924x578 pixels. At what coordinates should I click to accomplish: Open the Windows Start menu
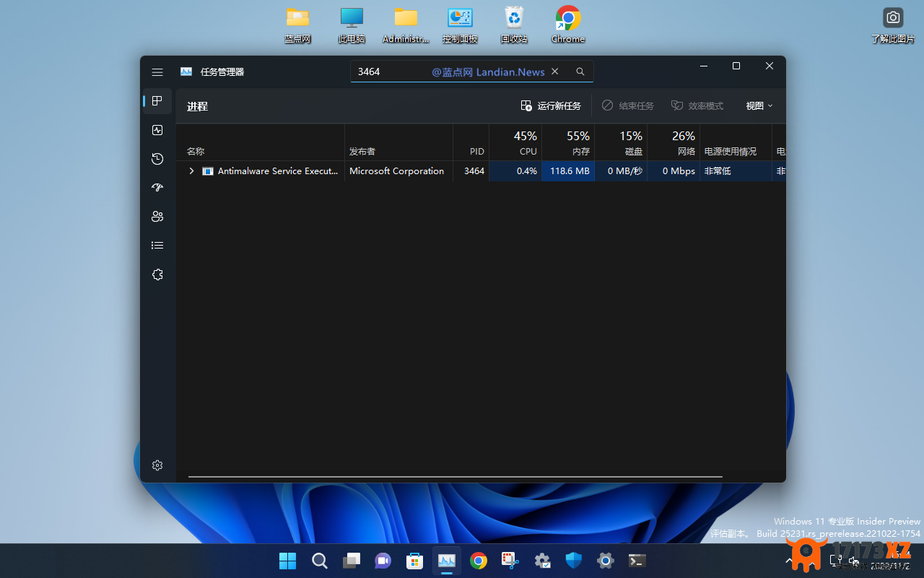pos(287,561)
